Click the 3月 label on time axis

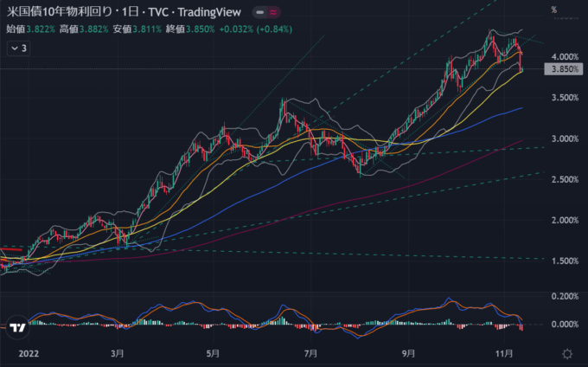(117, 353)
